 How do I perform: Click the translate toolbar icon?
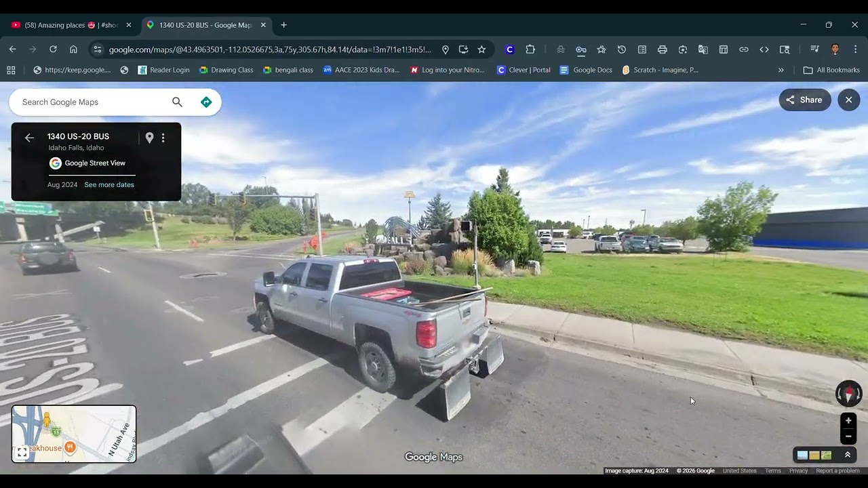(703, 49)
